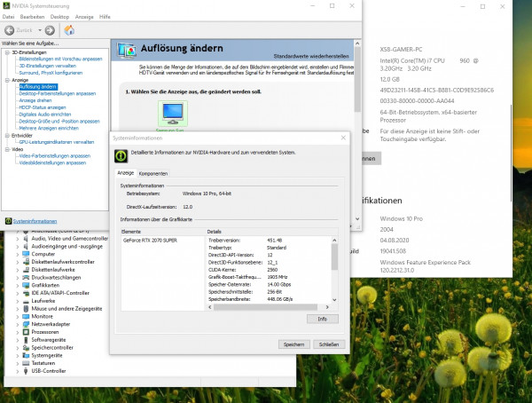
Task: Click the Speichercontroller icon
Action: pos(26,348)
